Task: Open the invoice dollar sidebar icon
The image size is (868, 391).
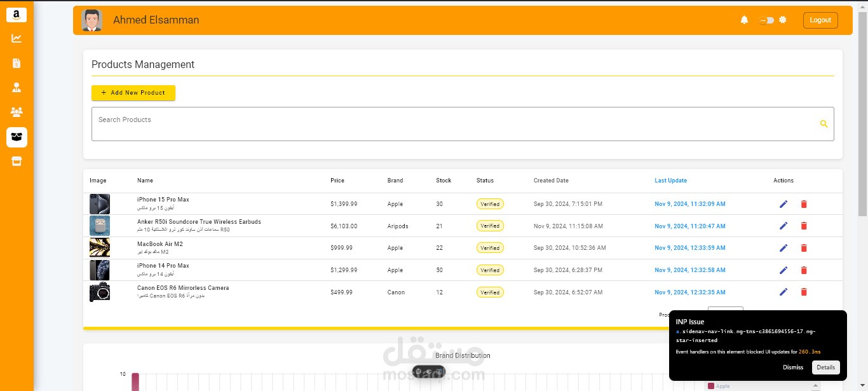Action: [x=17, y=63]
